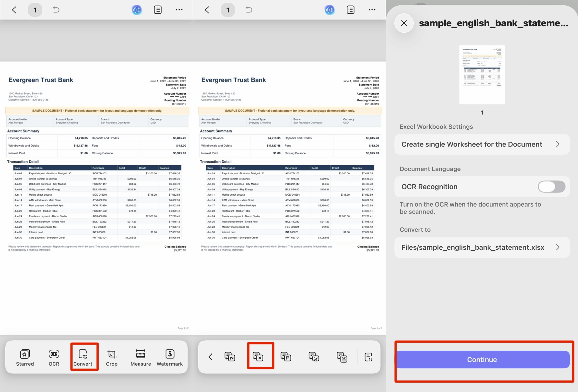Change destination Files/sample_english_bank_statement.xlsx
The width and height of the screenshot is (578, 392).
[482, 247]
